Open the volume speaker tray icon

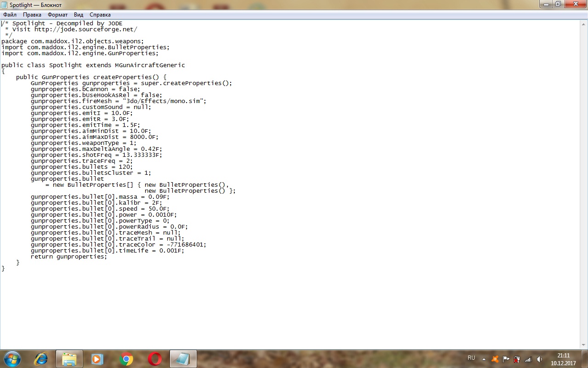[x=539, y=359]
